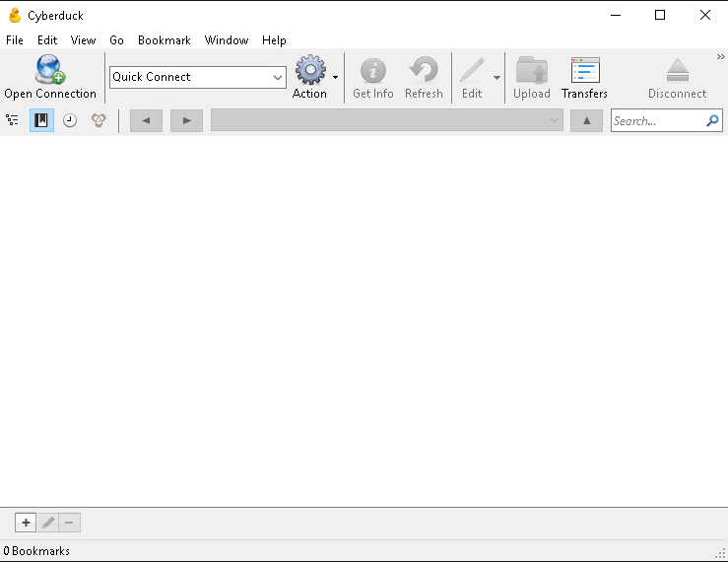The width and height of the screenshot is (728, 562).
Task: Open the Go menu
Action: (116, 40)
